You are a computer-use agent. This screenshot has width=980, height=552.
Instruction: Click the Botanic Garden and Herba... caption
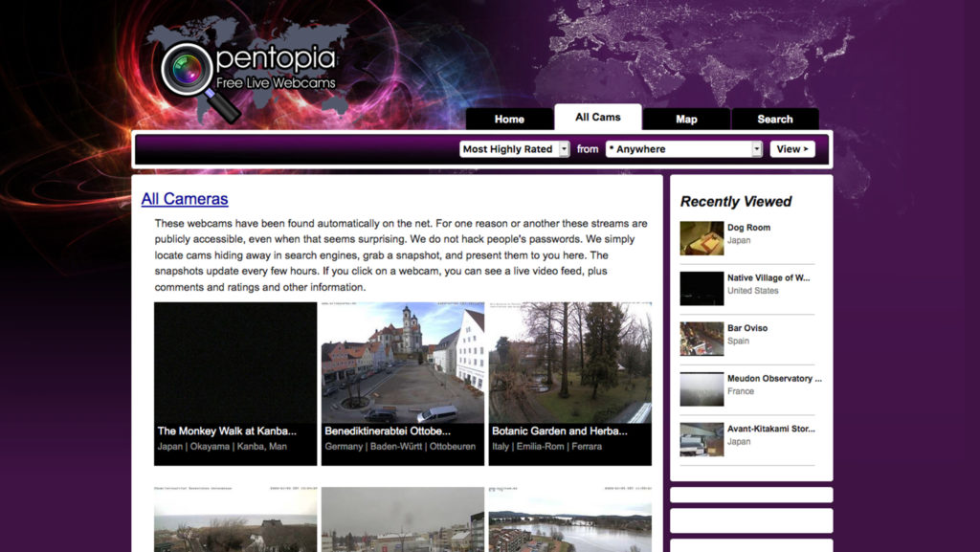pyautogui.click(x=559, y=431)
